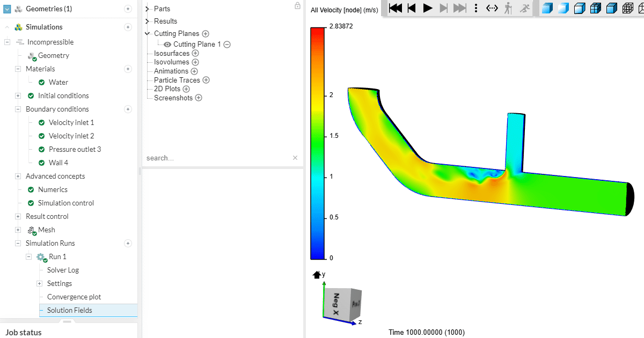Add a new particle trace
The image size is (644, 338).
pyautogui.click(x=206, y=80)
